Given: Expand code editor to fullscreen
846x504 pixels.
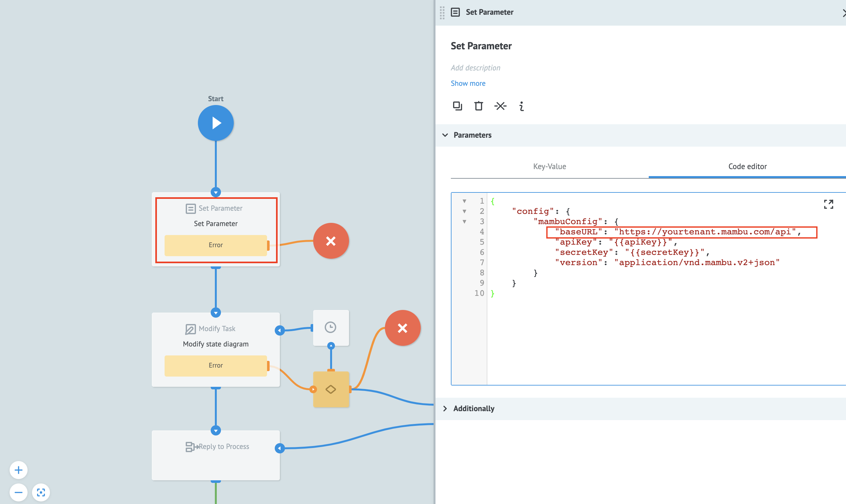Looking at the screenshot, I should 828,204.
